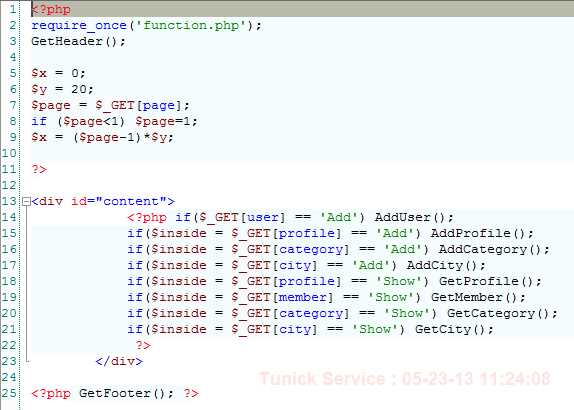The image size is (574, 410).
Task: Collapse the div content fold marker
Action: pos(26,201)
